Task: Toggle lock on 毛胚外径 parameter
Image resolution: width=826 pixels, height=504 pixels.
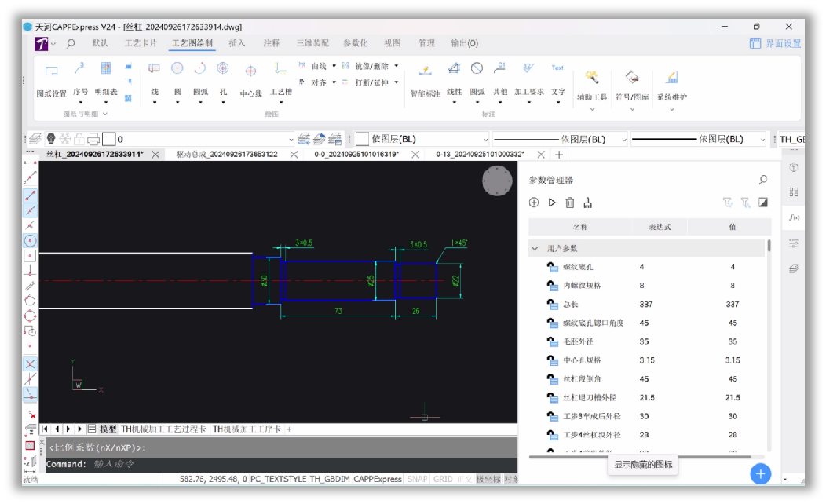Action: click(x=552, y=341)
